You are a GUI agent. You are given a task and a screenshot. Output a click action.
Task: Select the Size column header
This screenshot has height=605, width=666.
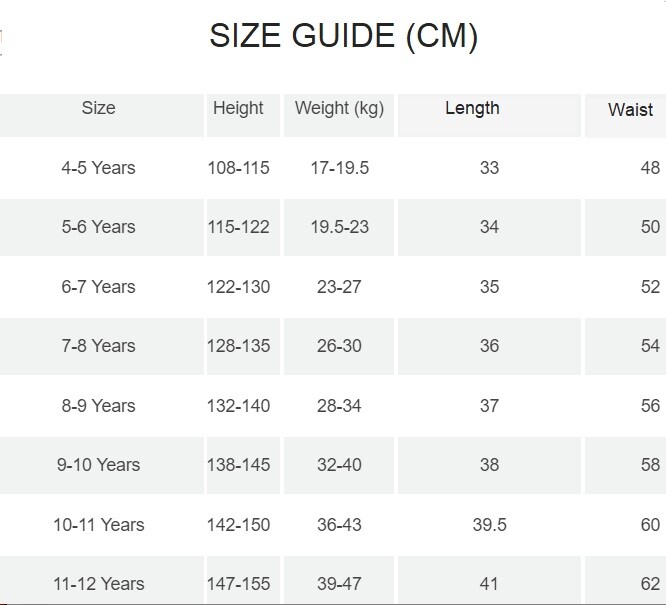coord(98,108)
